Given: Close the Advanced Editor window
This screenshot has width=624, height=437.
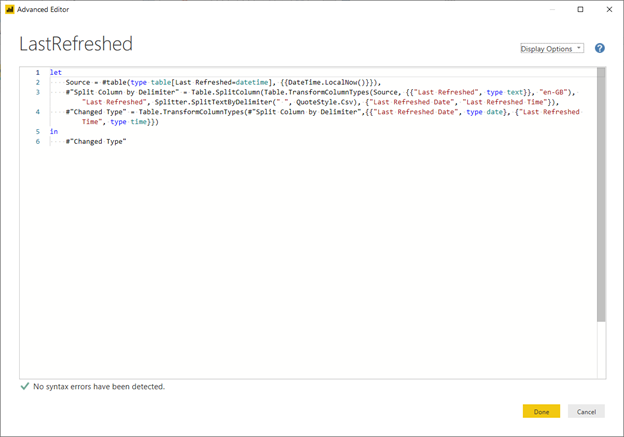Looking at the screenshot, I should (608, 9).
